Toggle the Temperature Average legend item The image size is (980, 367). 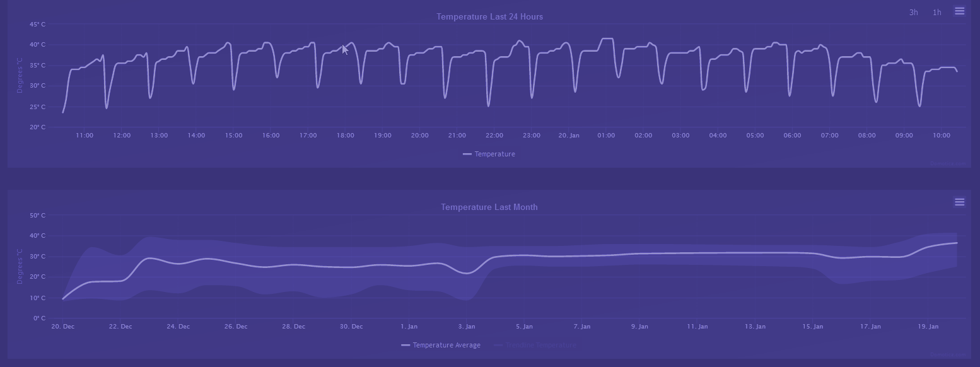[x=441, y=345]
